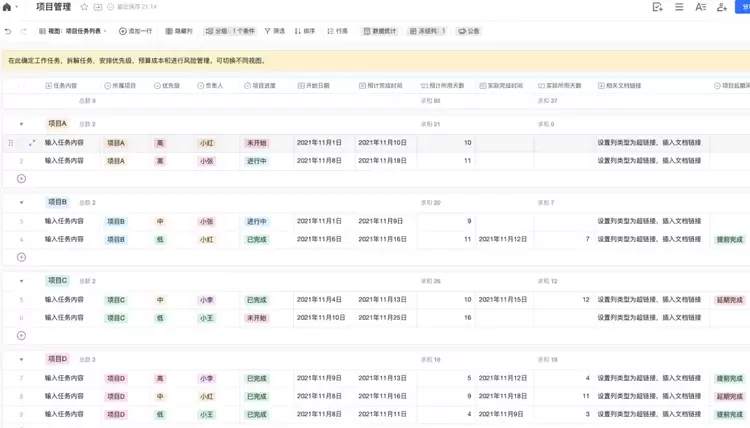Collapse the 项目A group

[21, 124]
